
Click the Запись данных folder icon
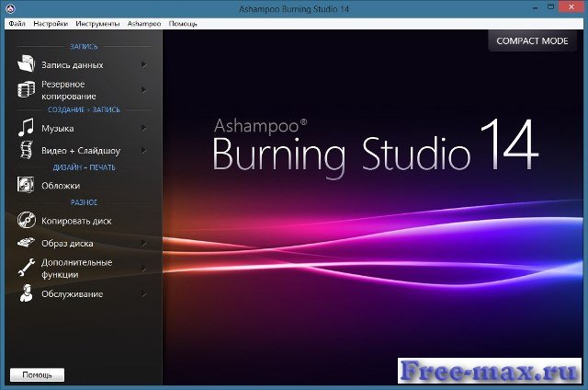(x=27, y=63)
